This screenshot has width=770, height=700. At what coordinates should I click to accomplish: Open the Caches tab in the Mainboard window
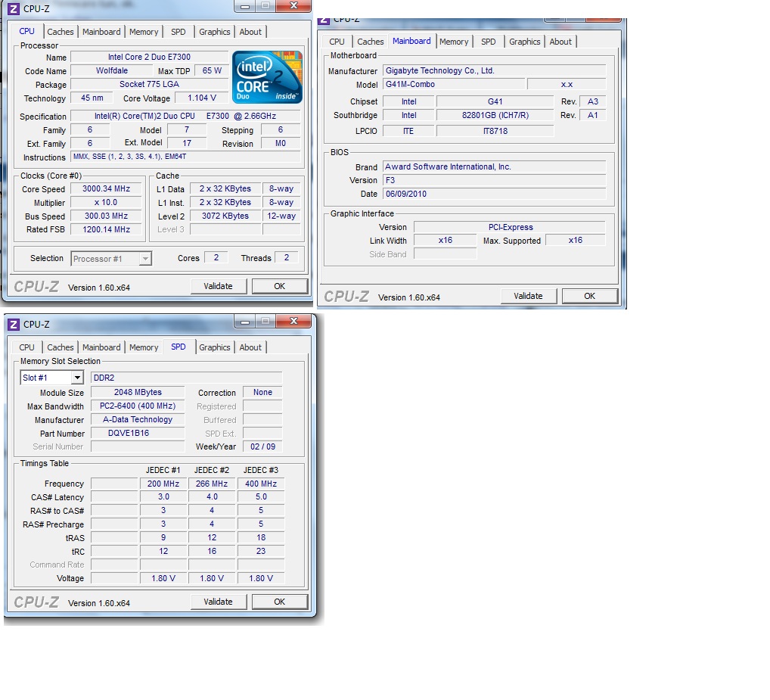click(371, 42)
